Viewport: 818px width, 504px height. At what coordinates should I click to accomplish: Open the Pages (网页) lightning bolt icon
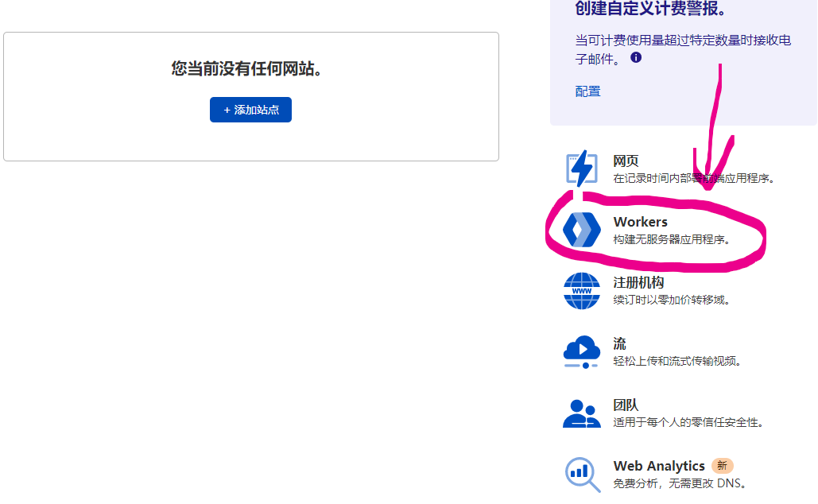[581, 169]
